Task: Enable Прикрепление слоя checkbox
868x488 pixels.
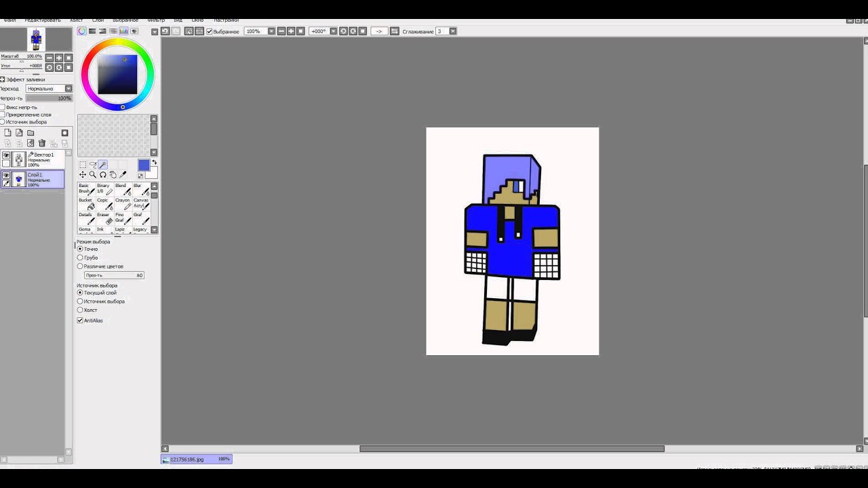Action: tap(3, 115)
